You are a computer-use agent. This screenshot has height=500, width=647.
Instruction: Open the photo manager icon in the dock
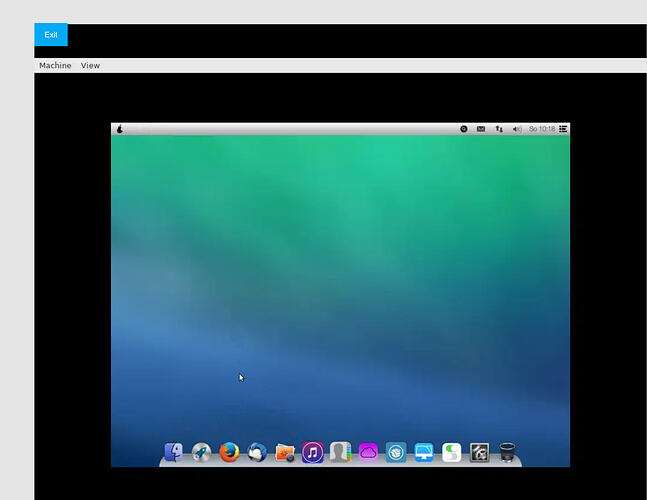[285, 452]
